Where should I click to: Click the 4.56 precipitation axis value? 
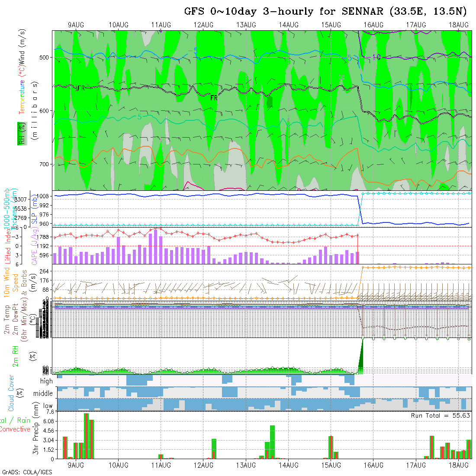point(48,431)
